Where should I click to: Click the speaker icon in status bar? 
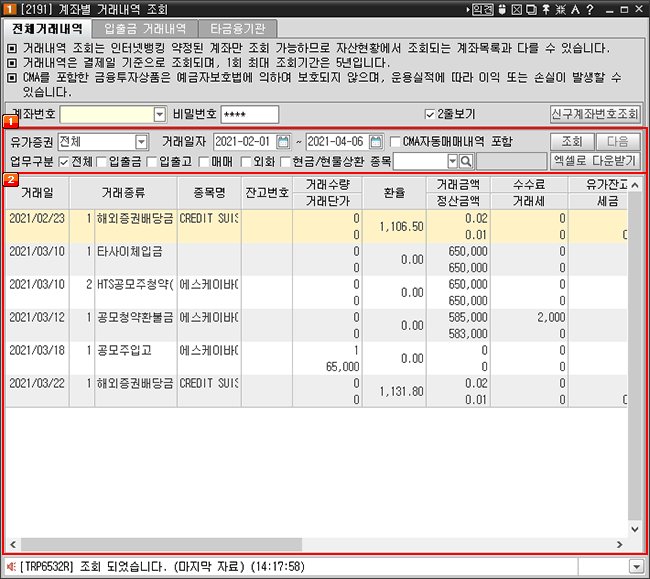pyautogui.click(x=11, y=566)
